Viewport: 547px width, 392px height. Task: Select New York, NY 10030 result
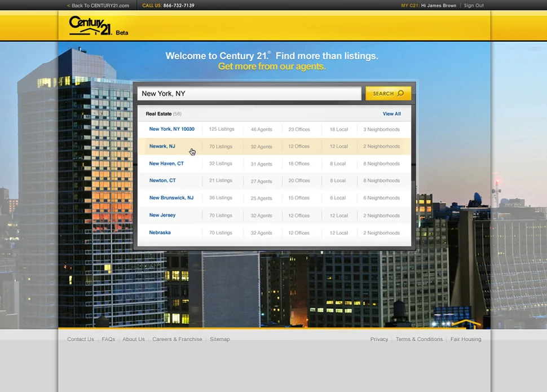pos(171,129)
